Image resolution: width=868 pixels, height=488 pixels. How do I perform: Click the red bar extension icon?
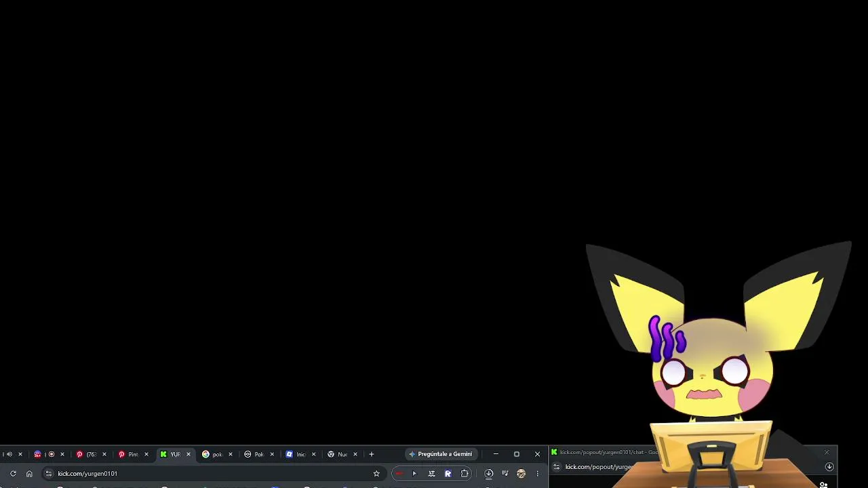[x=399, y=474]
